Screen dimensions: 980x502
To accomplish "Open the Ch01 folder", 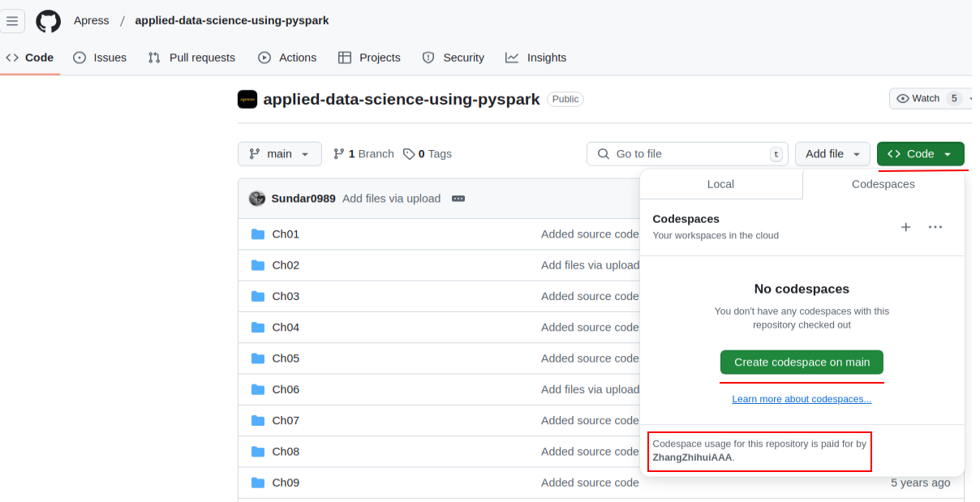I will pos(286,234).
